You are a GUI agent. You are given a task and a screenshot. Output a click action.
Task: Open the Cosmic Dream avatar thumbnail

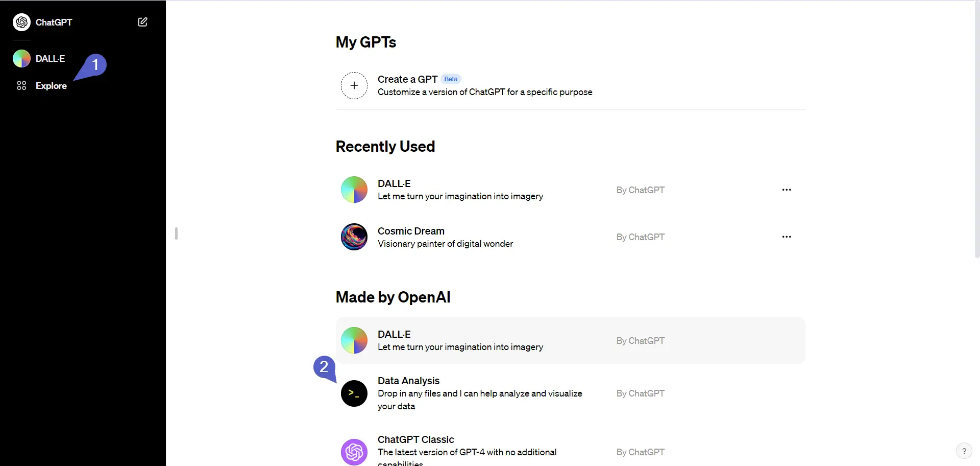[x=354, y=237]
